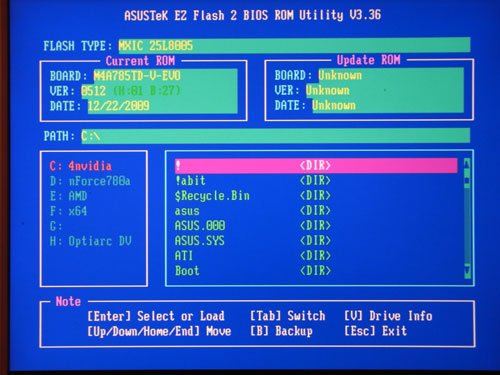Open the ASUS.000 directory
This screenshot has width=500, height=375.
point(253,226)
